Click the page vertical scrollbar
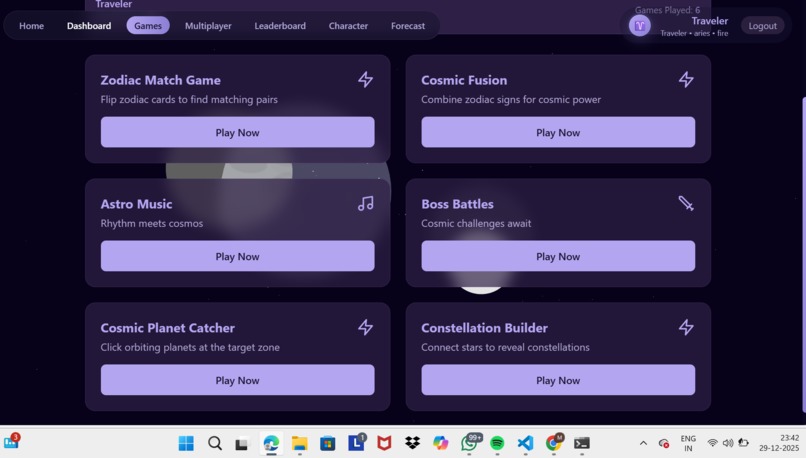 pyautogui.click(x=803, y=254)
